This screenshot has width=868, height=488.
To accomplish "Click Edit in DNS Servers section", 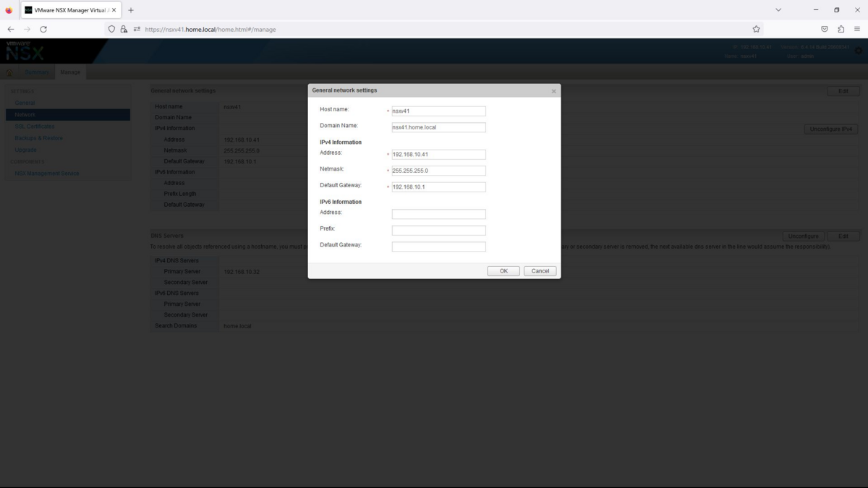I will click(843, 236).
